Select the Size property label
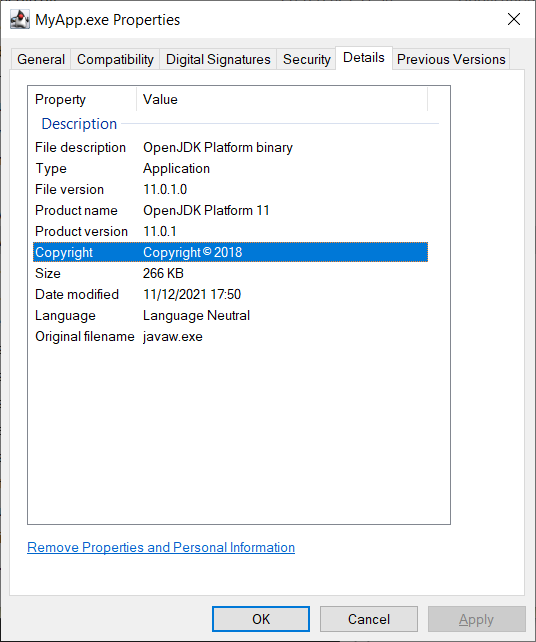 point(48,274)
